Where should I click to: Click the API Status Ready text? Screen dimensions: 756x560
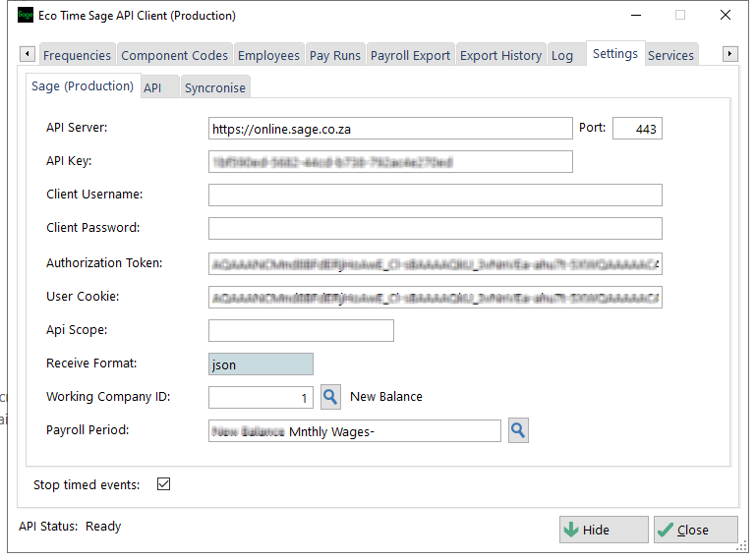(x=70, y=527)
